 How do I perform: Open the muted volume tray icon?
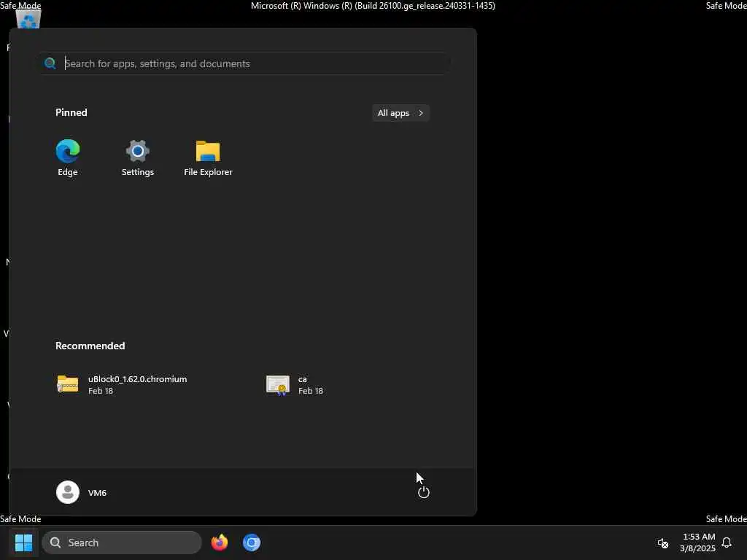(x=662, y=542)
